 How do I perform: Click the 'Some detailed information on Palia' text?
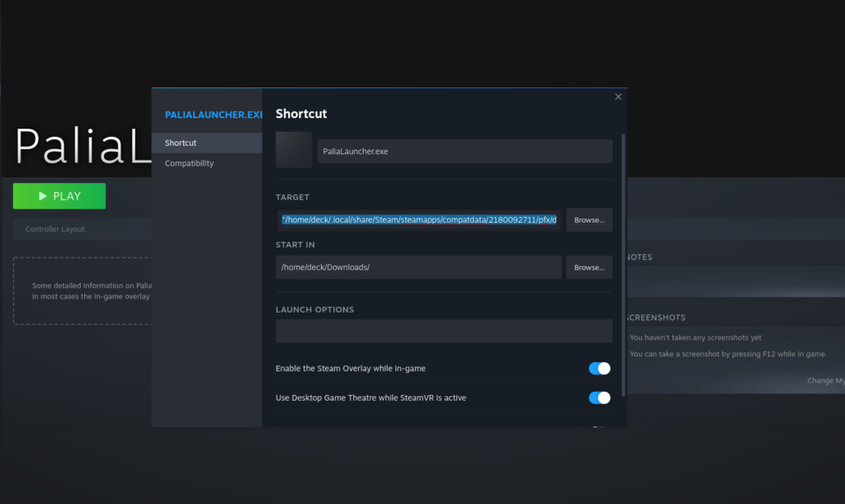(92, 285)
